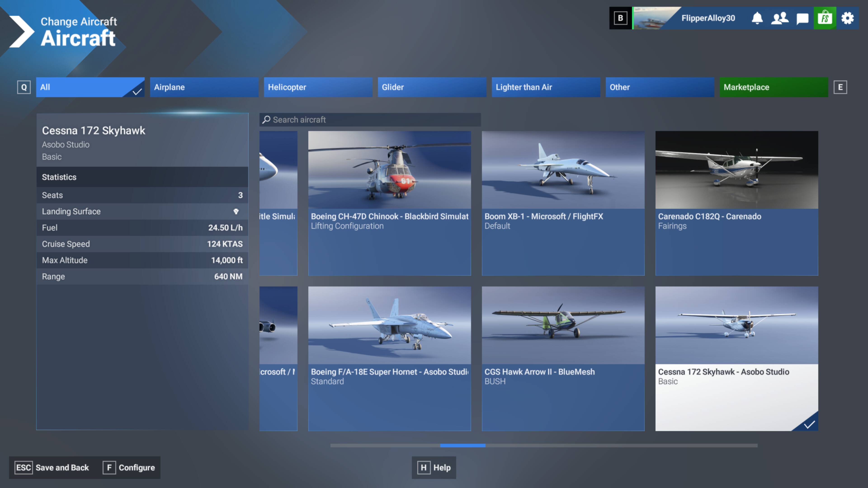
Task: Open the FS Marketplace shopping bag icon
Action: point(825,18)
